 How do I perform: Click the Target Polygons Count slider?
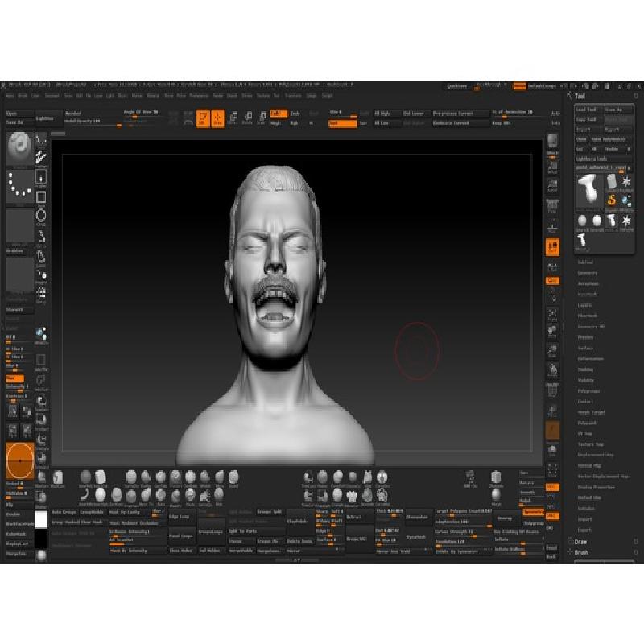pos(463,512)
